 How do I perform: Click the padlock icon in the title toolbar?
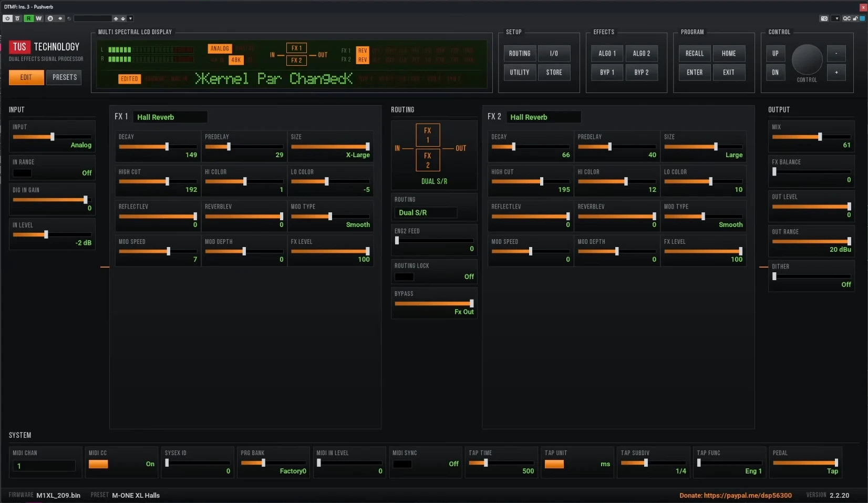[855, 18]
